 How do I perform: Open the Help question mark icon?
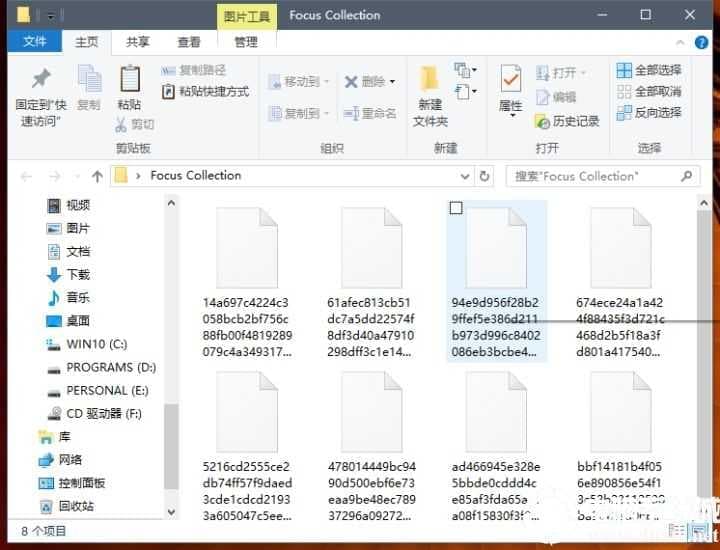(x=701, y=43)
